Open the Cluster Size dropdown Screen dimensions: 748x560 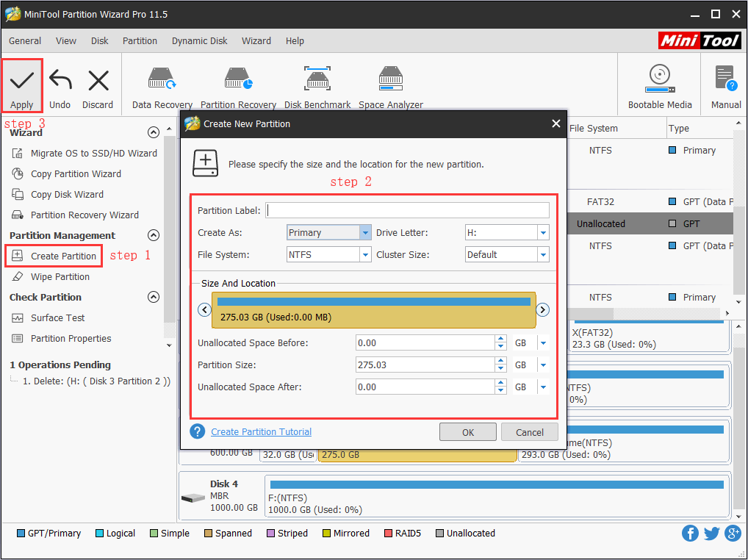tap(543, 255)
